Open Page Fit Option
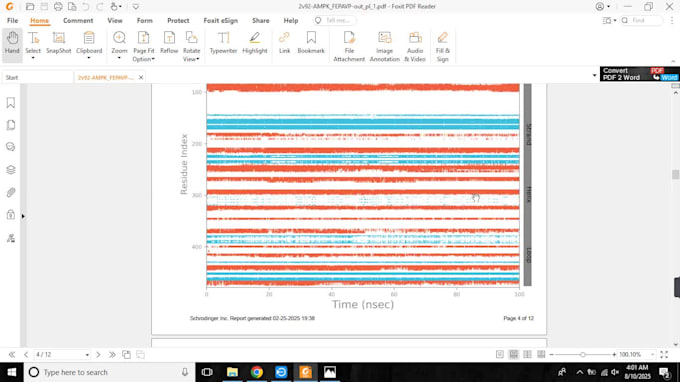680x382 pixels. pyautogui.click(x=144, y=47)
